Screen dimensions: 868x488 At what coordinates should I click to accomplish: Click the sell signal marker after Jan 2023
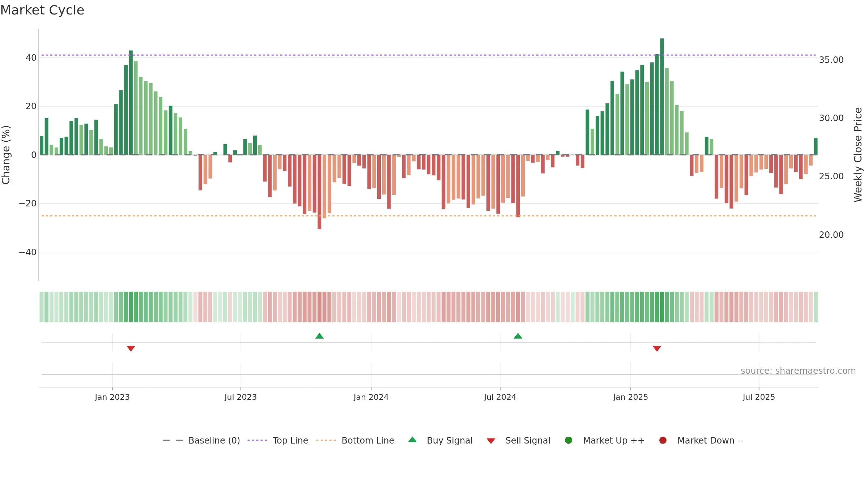coord(131,348)
